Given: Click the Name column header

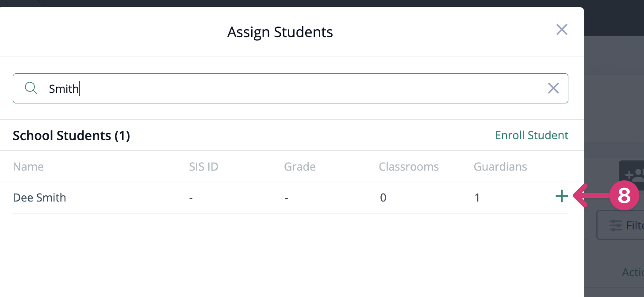Looking at the screenshot, I should [28, 167].
